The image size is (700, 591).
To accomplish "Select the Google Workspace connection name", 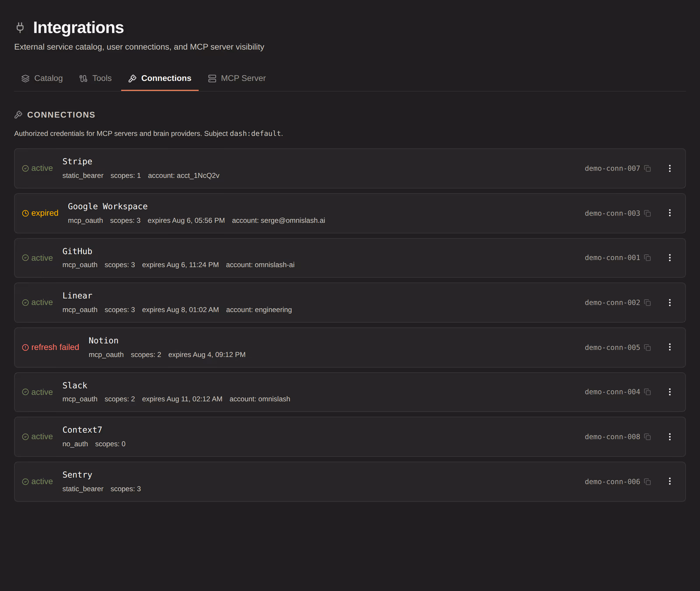I will coord(108,206).
